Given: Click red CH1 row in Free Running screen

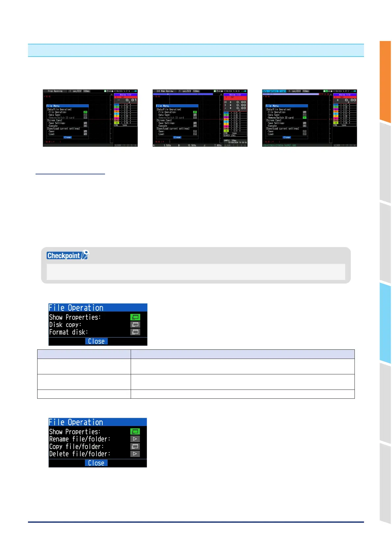Looking at the screenshot, I should [126, 97].
